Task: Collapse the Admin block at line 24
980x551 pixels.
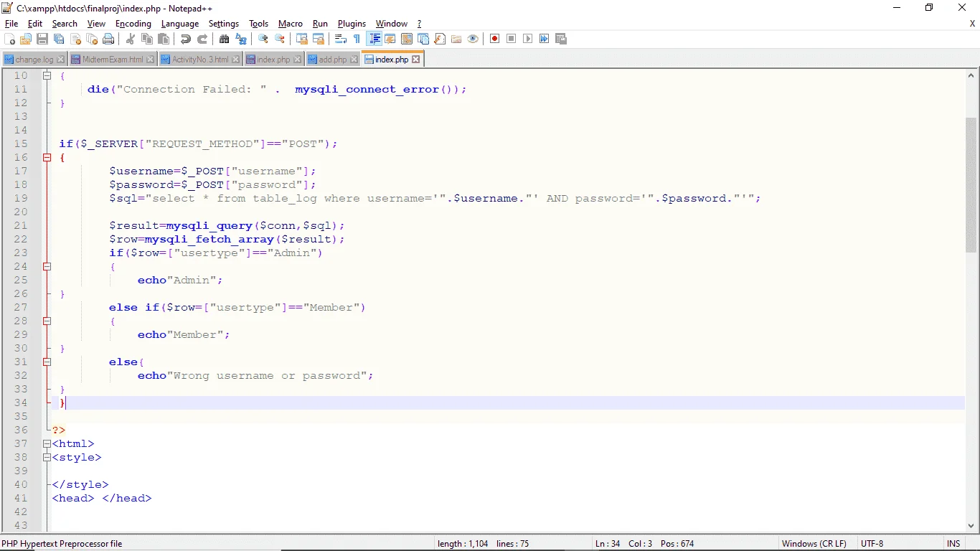Action: tap(47, 266)
